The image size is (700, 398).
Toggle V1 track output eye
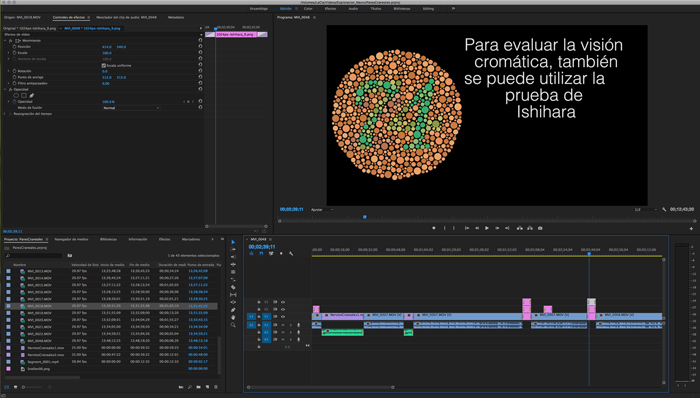click(283, 316)
